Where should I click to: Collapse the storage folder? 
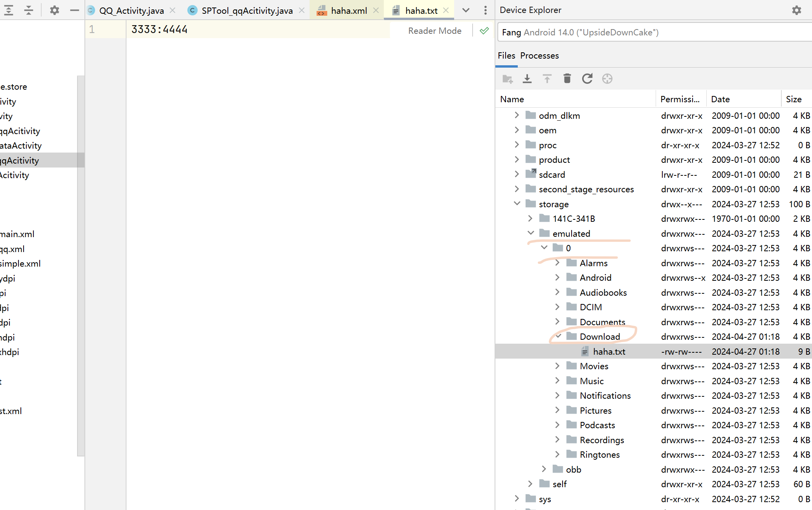pyautogui.click(x=517, y=204)
